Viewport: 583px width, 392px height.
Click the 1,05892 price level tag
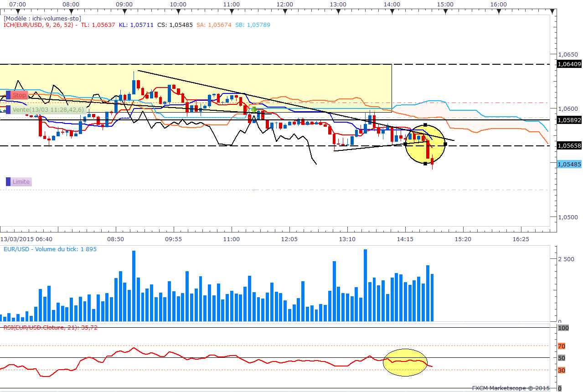pos(569,120)
